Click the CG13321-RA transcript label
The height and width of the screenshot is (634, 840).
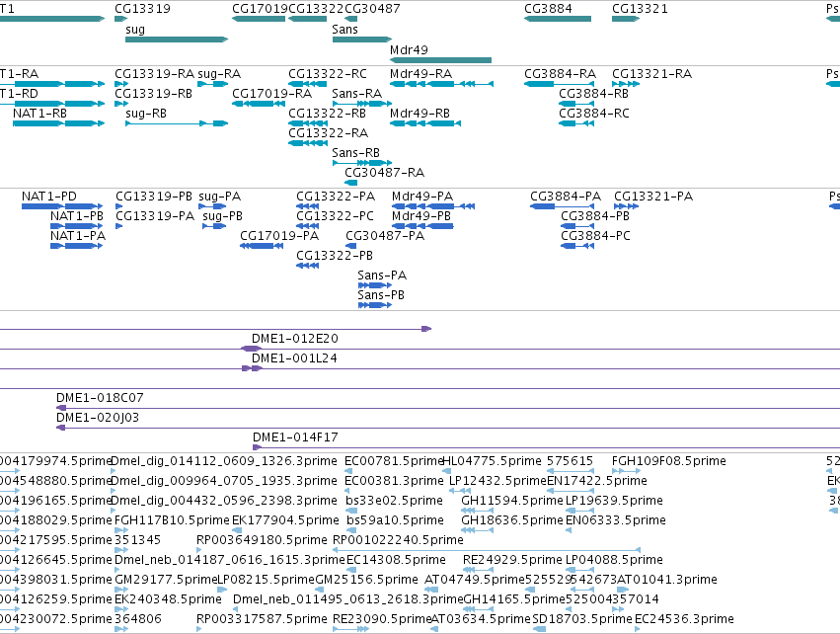[652, 74]
